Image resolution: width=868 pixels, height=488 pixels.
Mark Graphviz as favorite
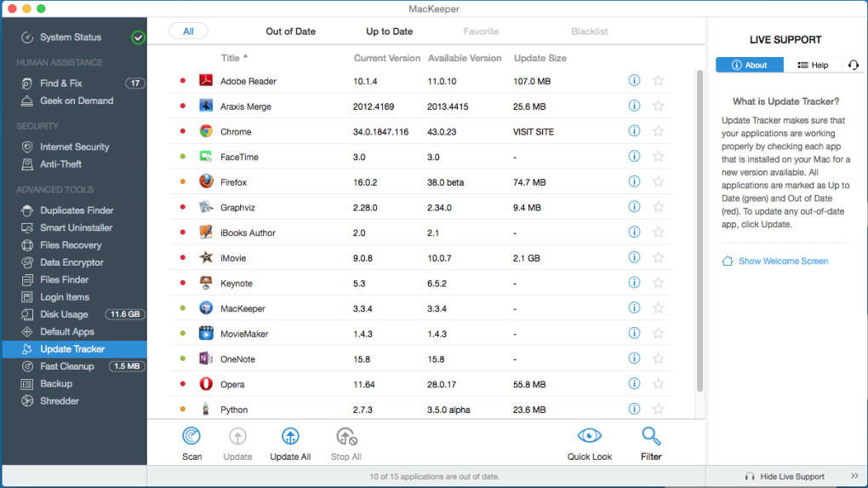click(x=658, y=207)
